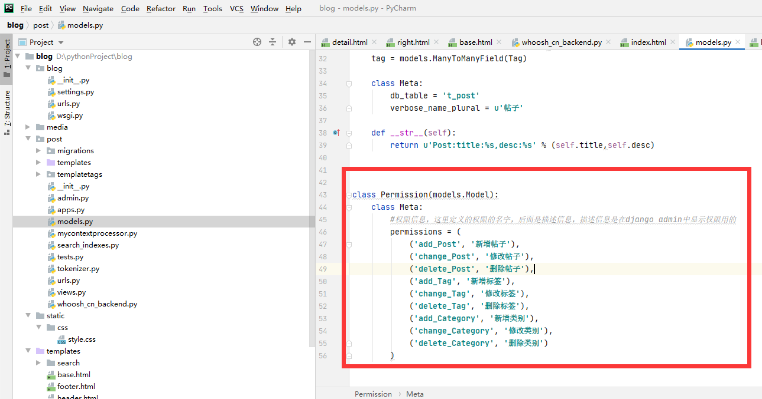Open the Code menu
Image resolution: width=762 pixels, height=399 pixels.
pyautogui.click(x=130, y=8)
